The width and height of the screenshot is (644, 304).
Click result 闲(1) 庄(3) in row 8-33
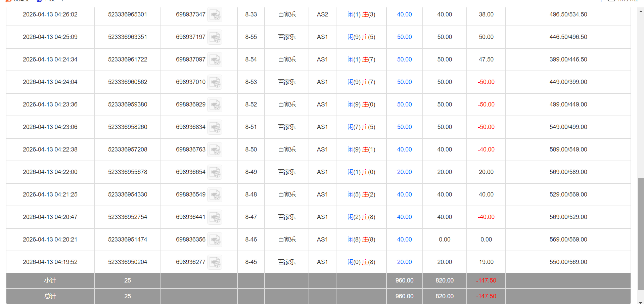click(x=361, y=14)
